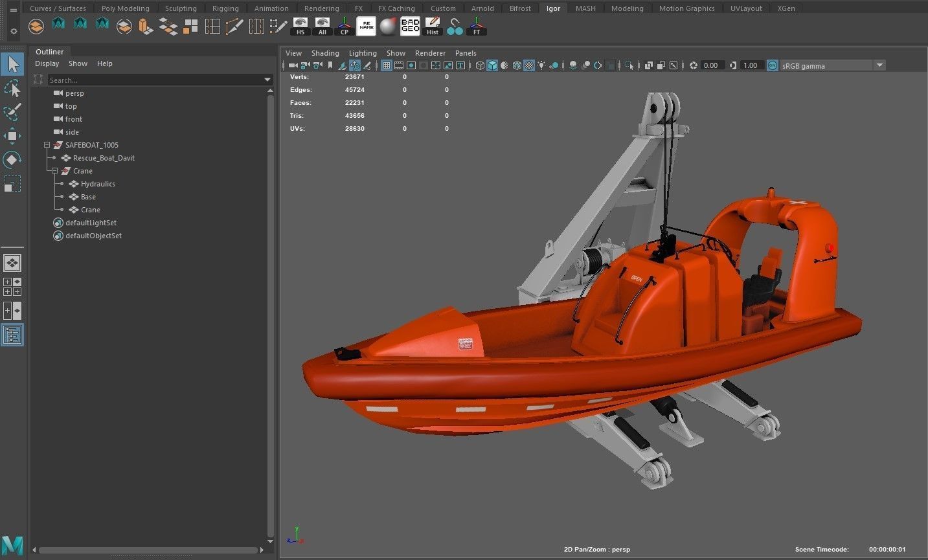Click the gamma value field 1.00
Screen dimensions: 928x560
[x=751, y=65]
